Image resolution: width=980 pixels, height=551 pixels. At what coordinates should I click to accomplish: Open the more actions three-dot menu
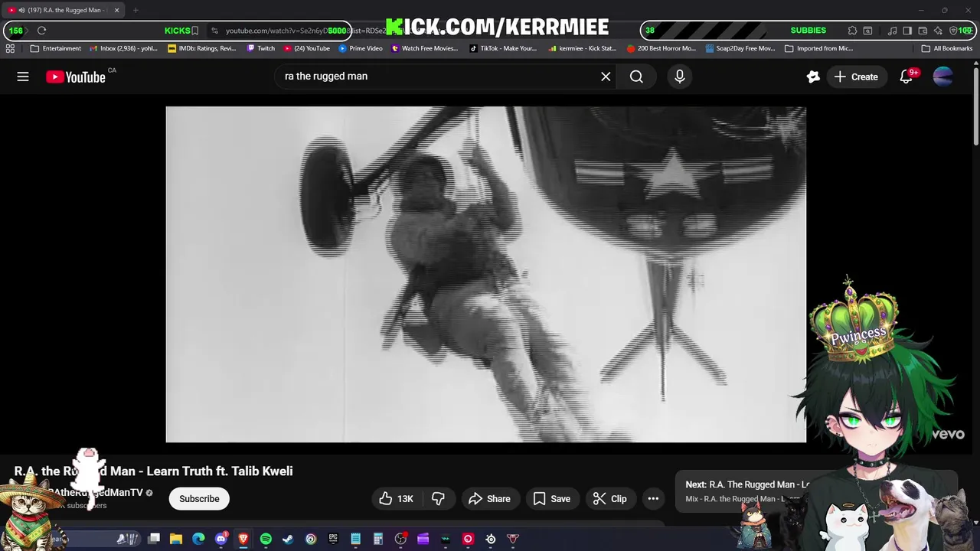(653, 499)
